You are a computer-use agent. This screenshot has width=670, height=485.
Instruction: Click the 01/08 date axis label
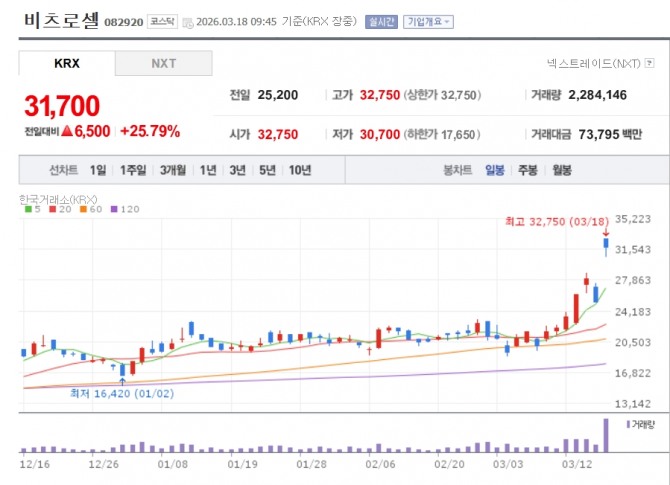tap(173, 464)
